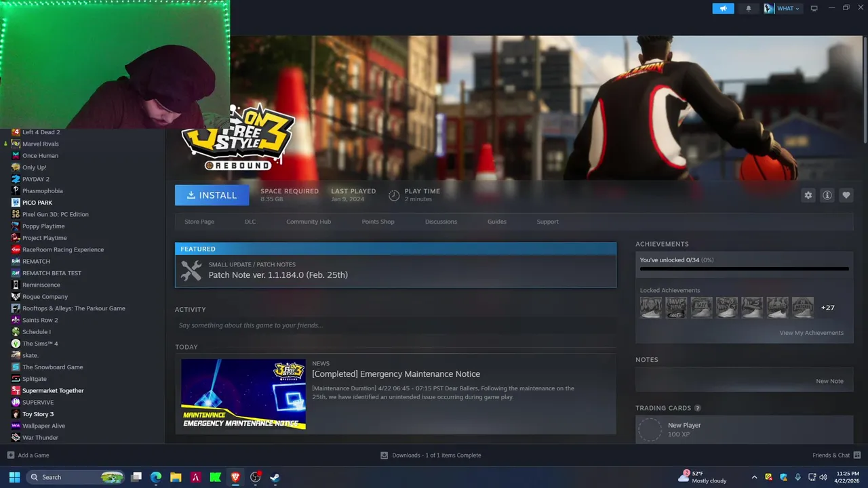Viewport: 868px width, 488px height.
Task: Click View My Achievements link
Action: coord(811,333)
